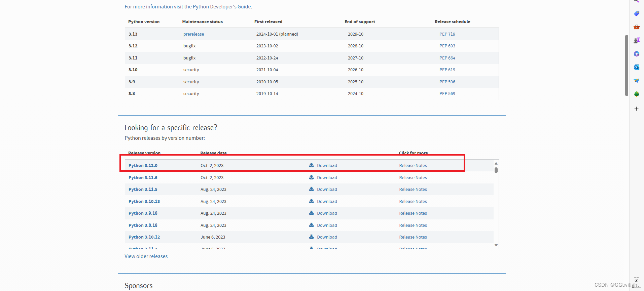This screenshot has height=291, width=644.
Task: View Release Notes for Python 3.8.18
Action: coord(413,225)
